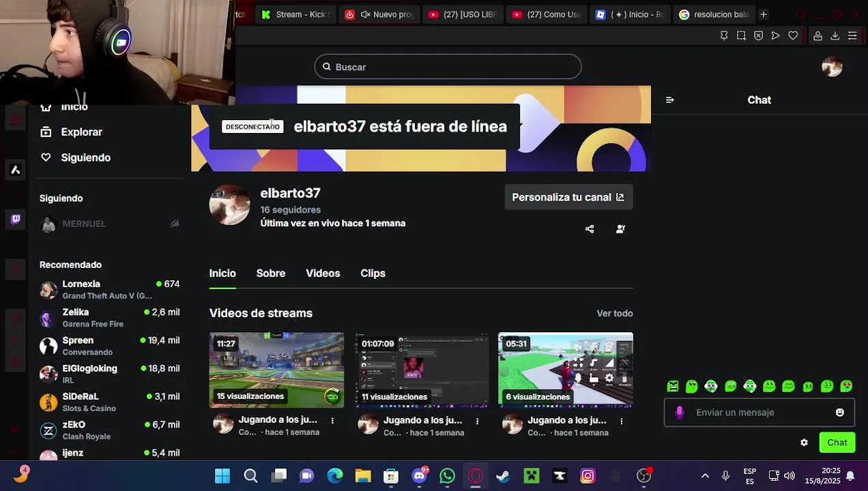Open the MERNUEL followed channel
Image resolution: width=868 pixels, height=491 pixels.
tap(109, 224)
